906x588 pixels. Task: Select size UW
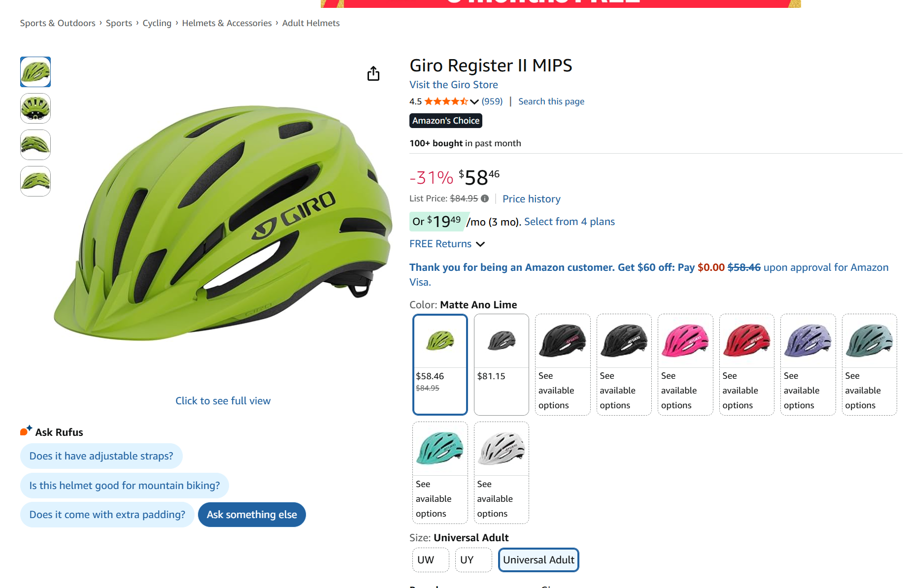click(430, 560)
